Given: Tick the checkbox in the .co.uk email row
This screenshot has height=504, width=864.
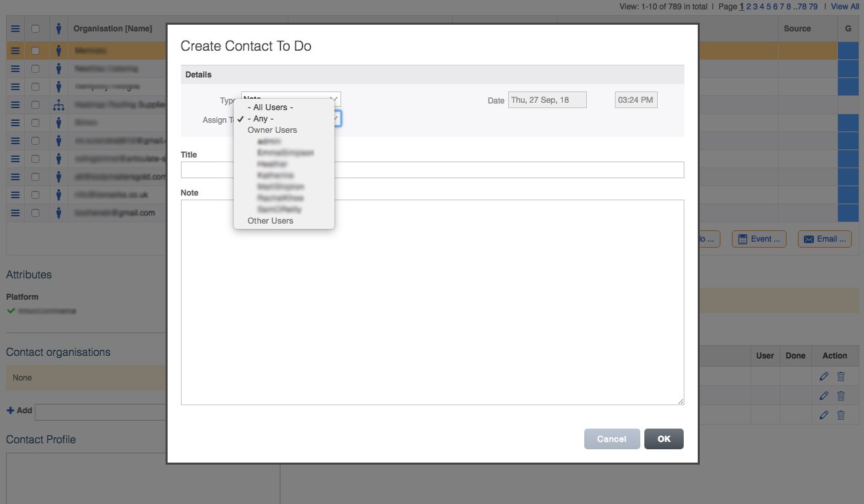Looking at the screenshot, I should tap(35, 195).
